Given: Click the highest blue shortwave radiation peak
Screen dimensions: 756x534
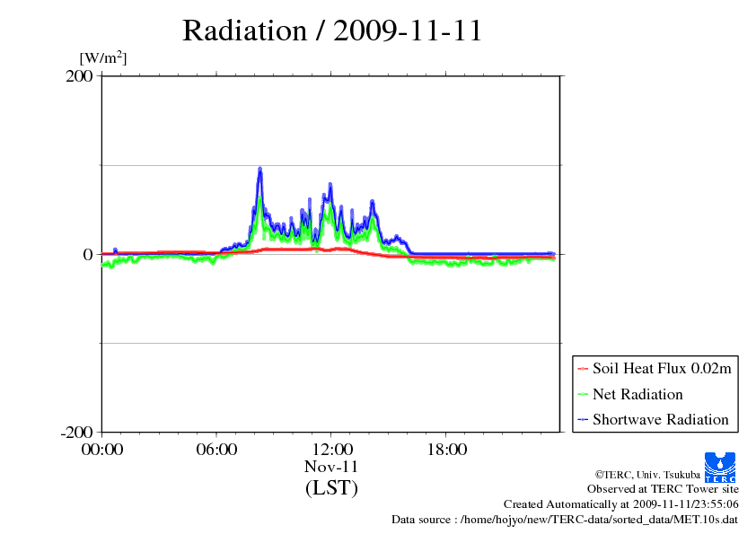Looking at the screenshot, I should pyautogui.click(x=259, y=169).
